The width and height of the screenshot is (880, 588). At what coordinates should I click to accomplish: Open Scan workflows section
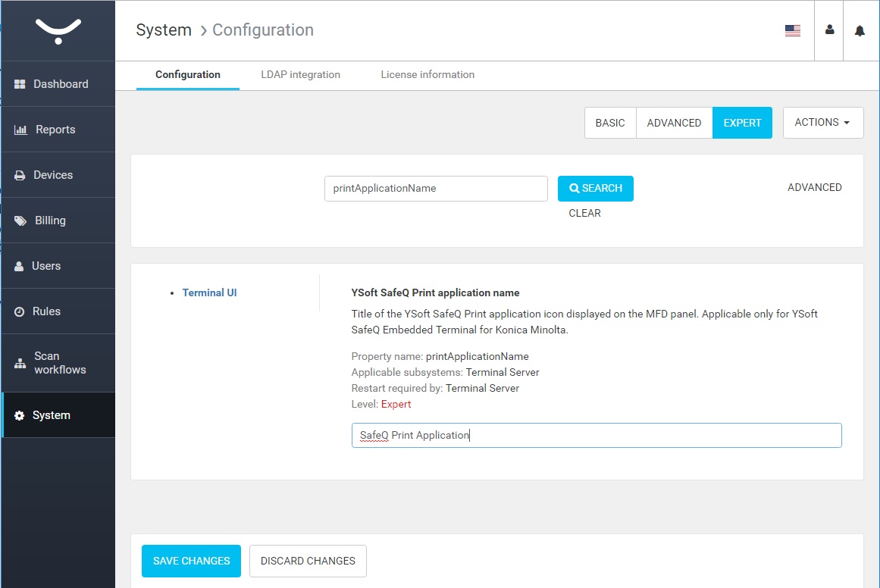pos(59,363)
